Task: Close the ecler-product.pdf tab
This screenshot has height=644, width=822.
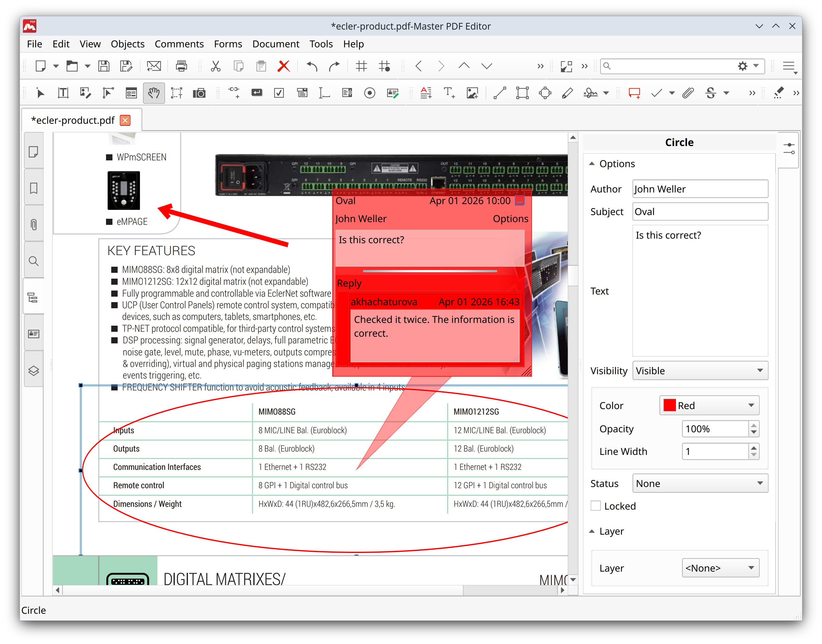Action: point(125,120)
